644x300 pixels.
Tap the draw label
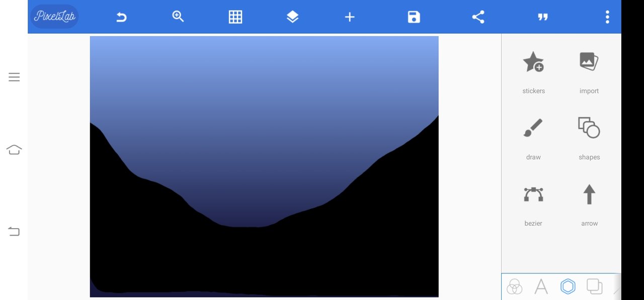click(533, 157)
